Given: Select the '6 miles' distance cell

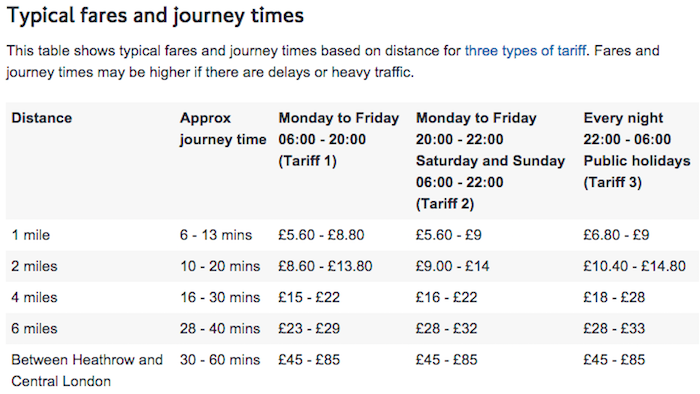Looking at the screenshot, I should pyautogui.click(x=34, y=328).
